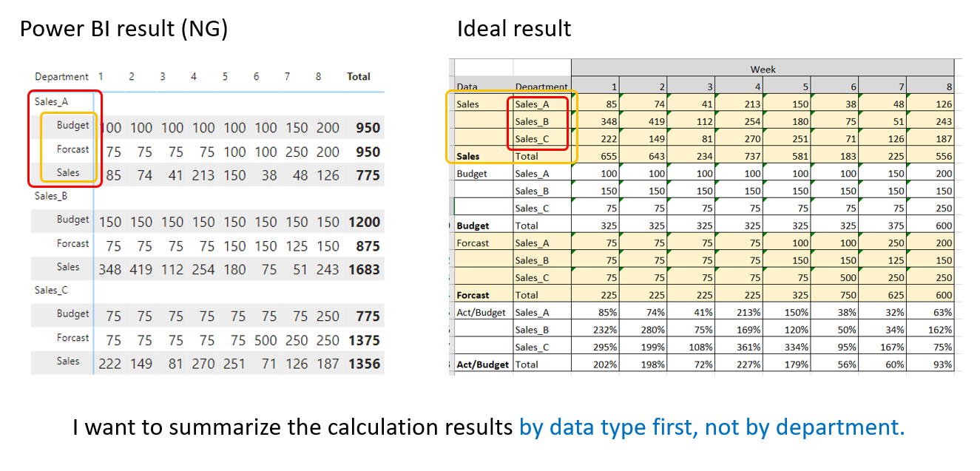Click total 775 in Sales_A Sales row
The width and height of the screenshot is (980, 471).
pos(368,176)
